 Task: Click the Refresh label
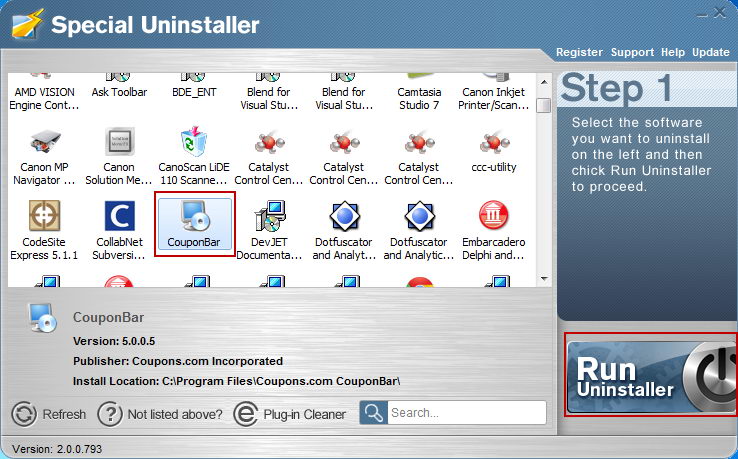64,414
